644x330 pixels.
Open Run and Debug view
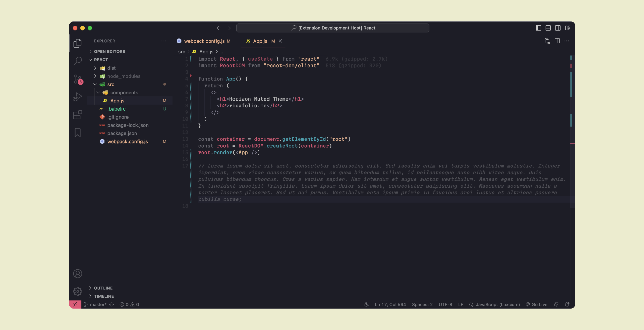[x=78, y=97]
